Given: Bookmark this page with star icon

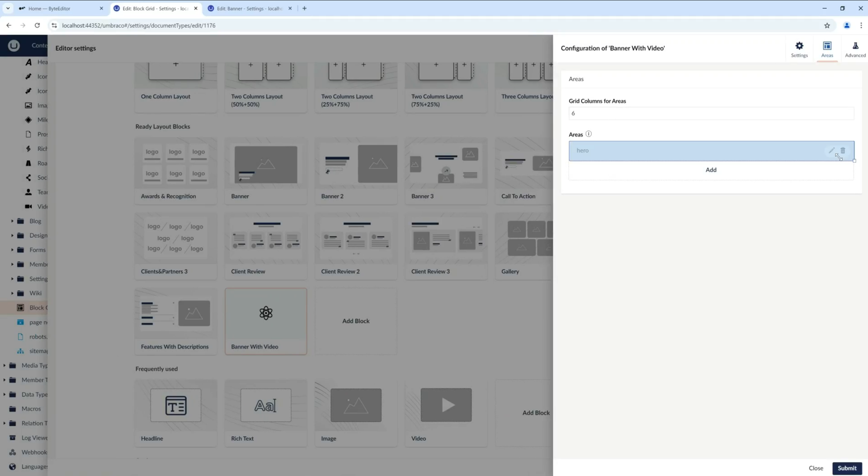Looking at the screenshot, I should coord(827,25).
